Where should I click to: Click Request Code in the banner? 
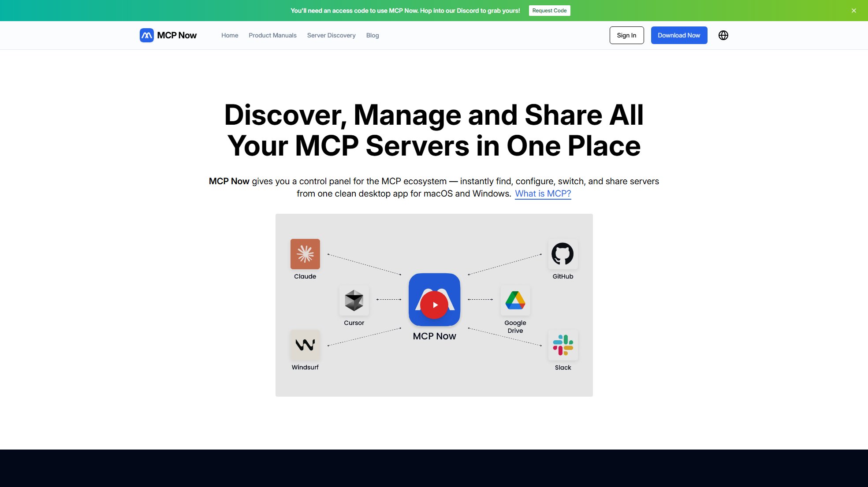point(549,11)
